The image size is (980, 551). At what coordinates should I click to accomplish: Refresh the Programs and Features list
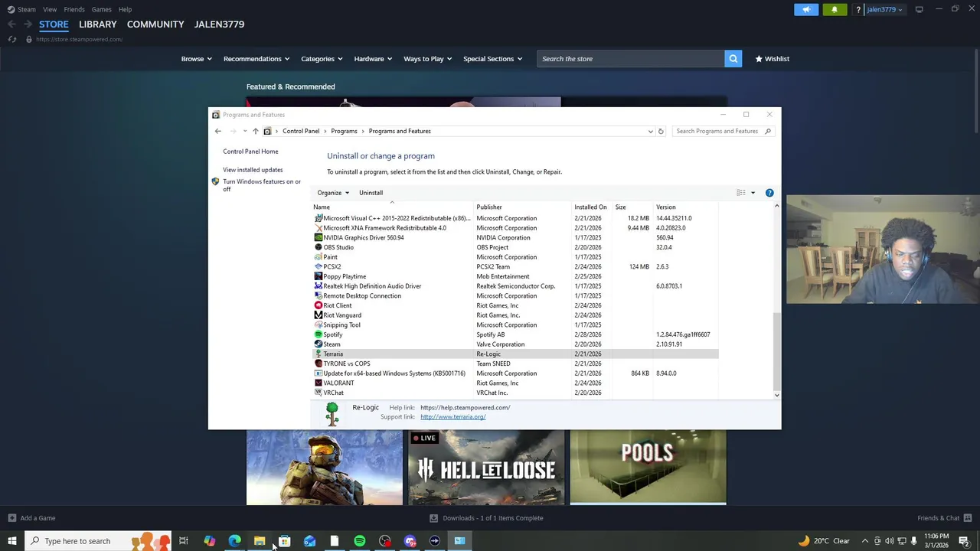pos(661,131)
